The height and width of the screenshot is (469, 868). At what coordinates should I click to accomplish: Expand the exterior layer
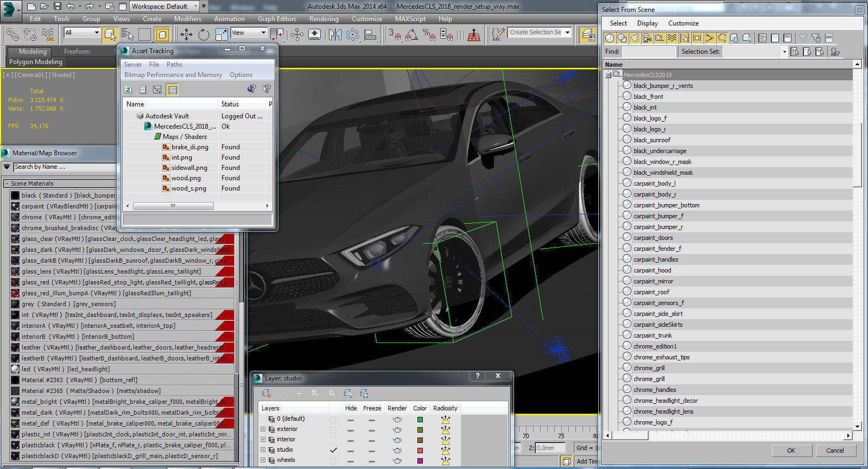pos(263,429)
